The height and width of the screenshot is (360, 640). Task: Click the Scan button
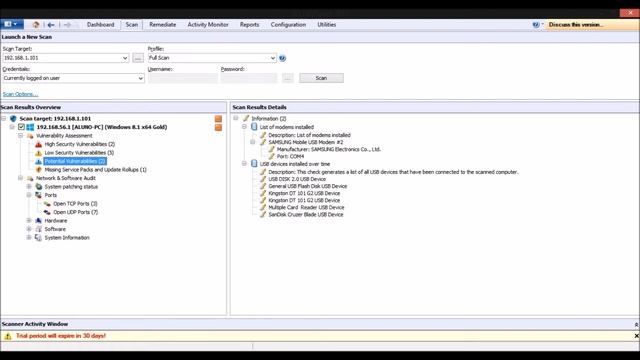(x=321, y=78)
